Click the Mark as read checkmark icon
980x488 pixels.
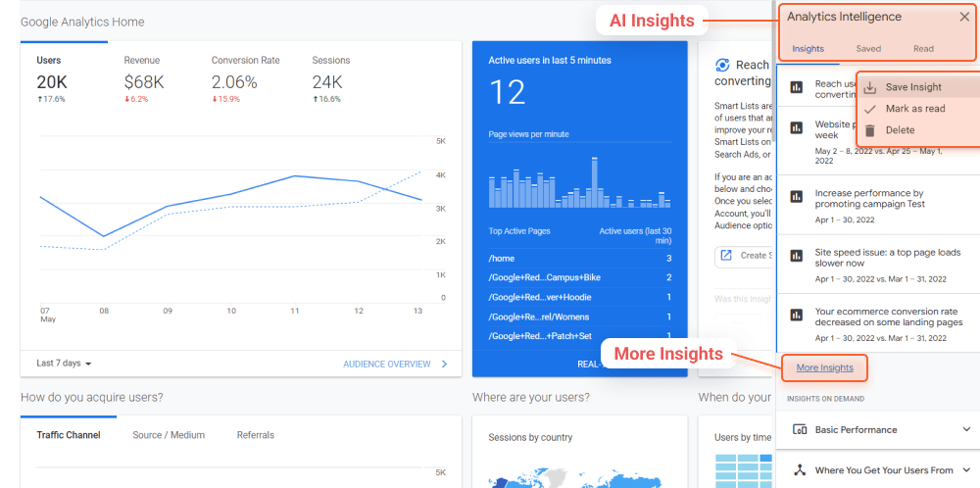pos(869,109)
